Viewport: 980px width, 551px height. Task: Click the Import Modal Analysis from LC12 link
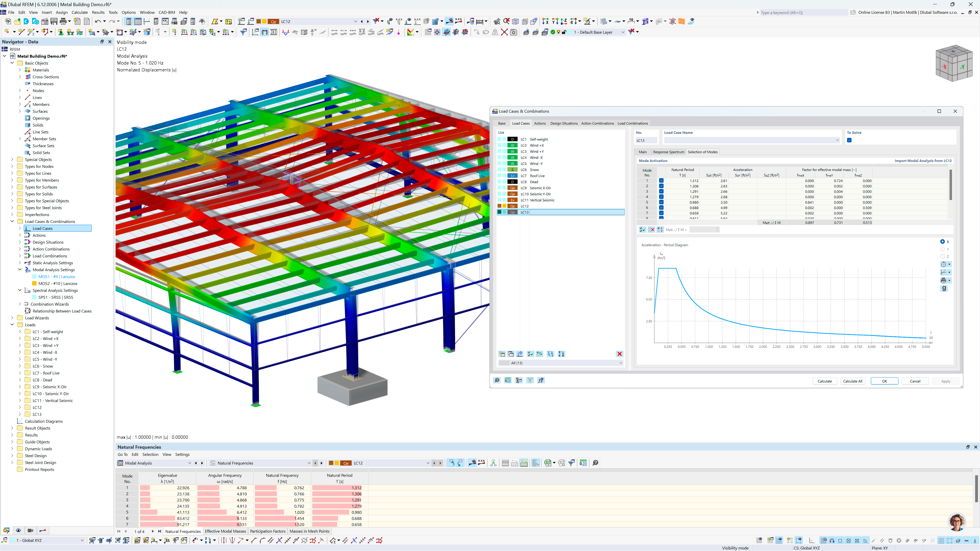[x=923, y=160]
